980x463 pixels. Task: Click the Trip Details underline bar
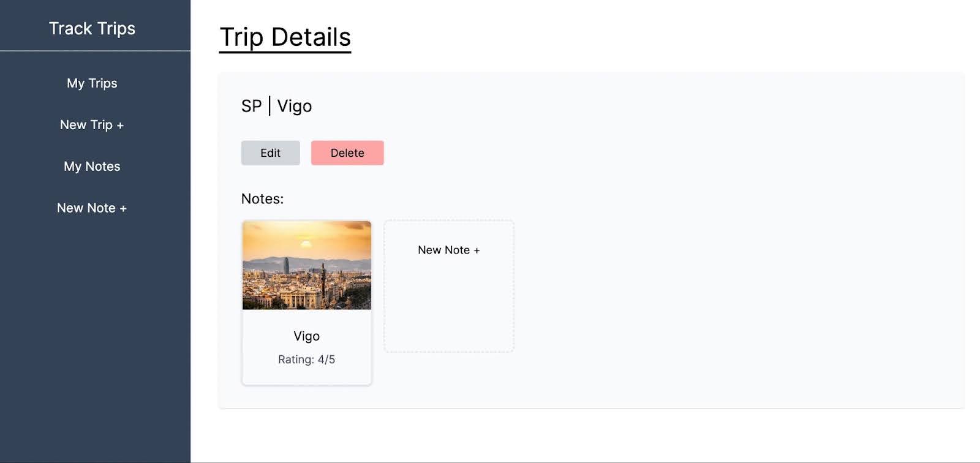point(285,52)
